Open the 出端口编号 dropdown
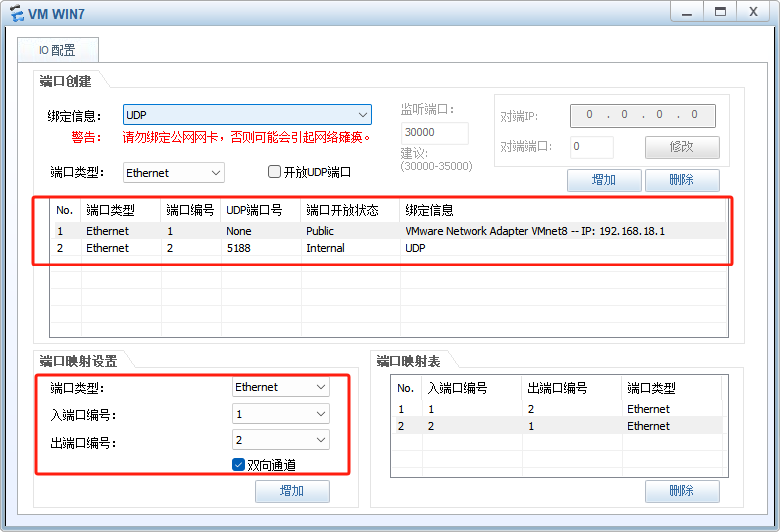This screenshot has width=780, height=532. pyautogui.click(x=281, y=440)
